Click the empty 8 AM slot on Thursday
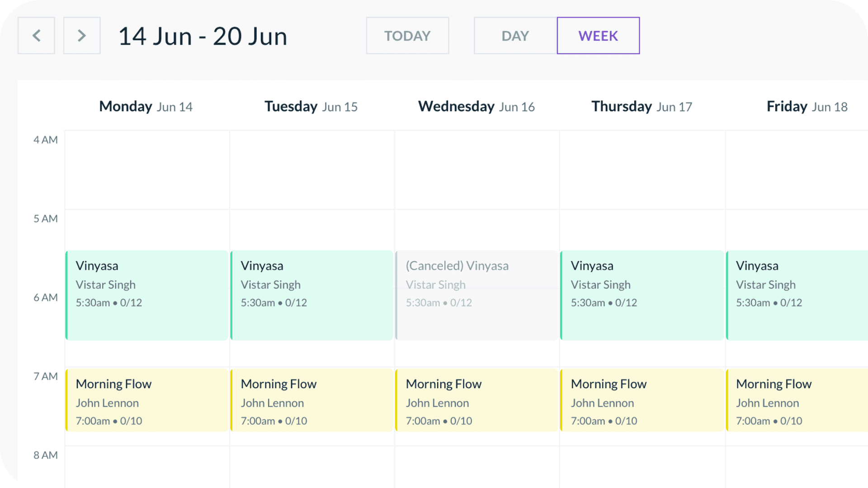 pyautogui.click(x=642, y=467)
